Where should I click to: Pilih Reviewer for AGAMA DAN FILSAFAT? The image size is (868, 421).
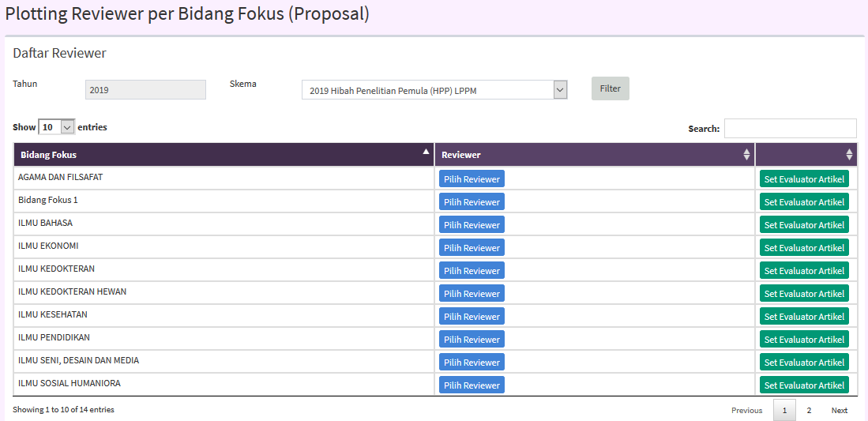[472, 179]
